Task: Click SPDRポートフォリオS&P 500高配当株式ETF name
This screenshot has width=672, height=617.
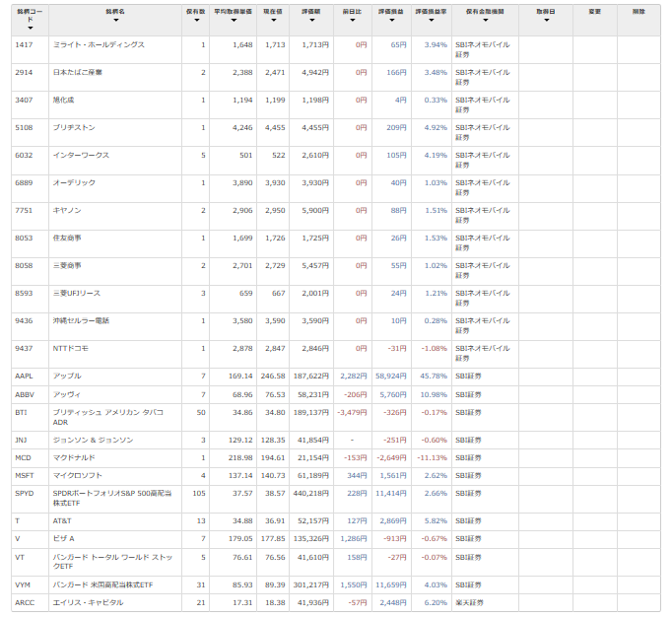Action: tap(112, 498)
